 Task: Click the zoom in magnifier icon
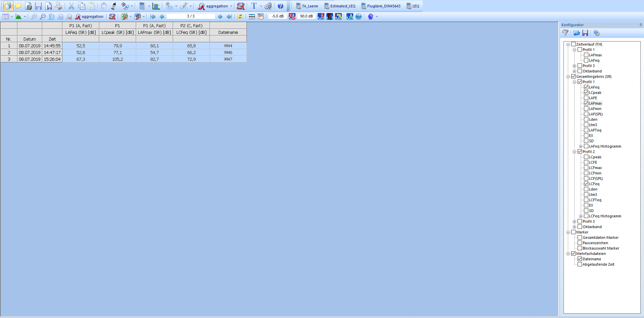coord(34,16)
